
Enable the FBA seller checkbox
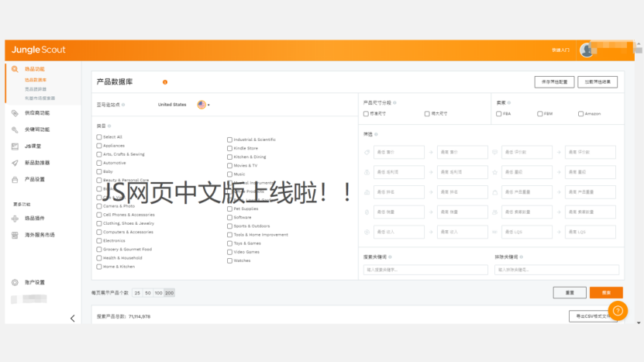[x=498, y=114]
